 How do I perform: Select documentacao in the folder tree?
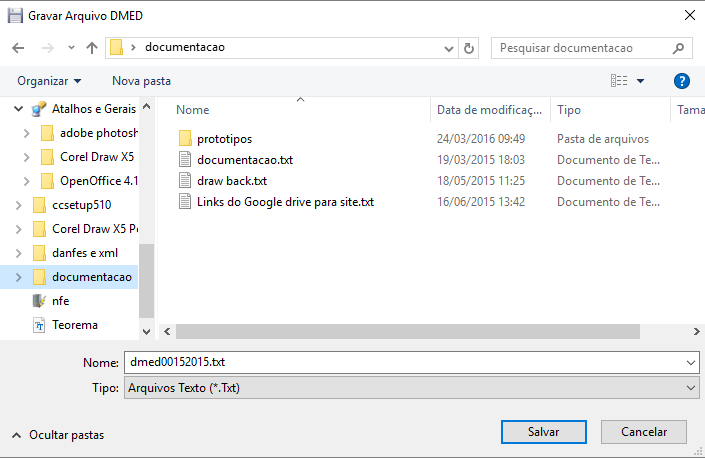pos(92,277)
